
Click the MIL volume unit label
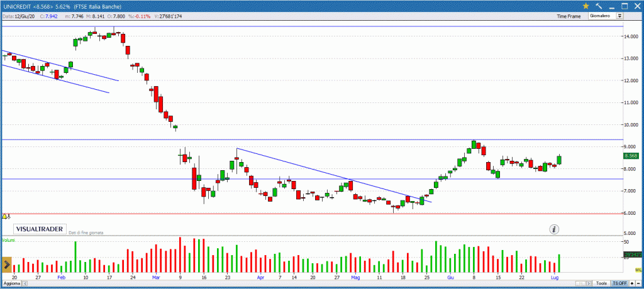(x=638, y=270)
